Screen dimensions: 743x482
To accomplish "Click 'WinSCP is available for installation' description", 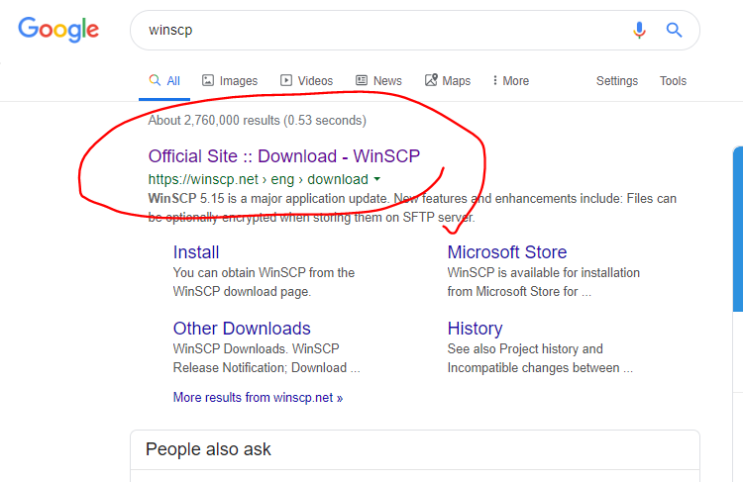I will [544, 282].
